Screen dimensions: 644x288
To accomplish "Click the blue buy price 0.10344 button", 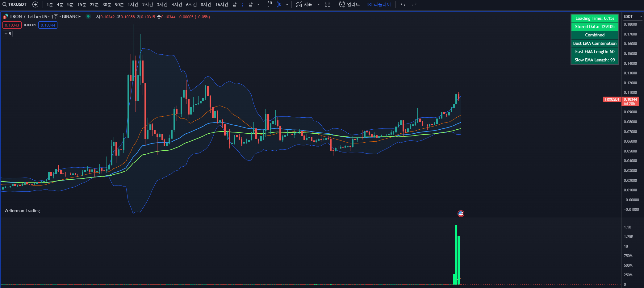I will tap(48, 25).
